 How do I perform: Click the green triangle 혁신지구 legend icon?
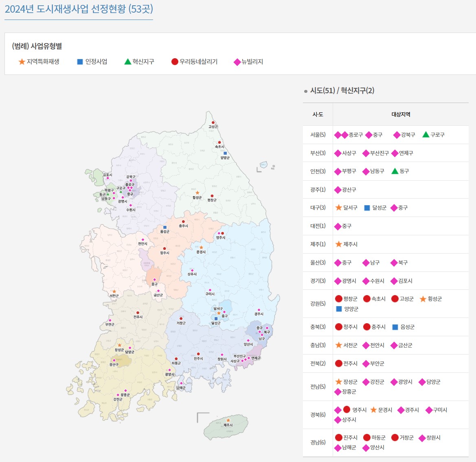point(127,62)
